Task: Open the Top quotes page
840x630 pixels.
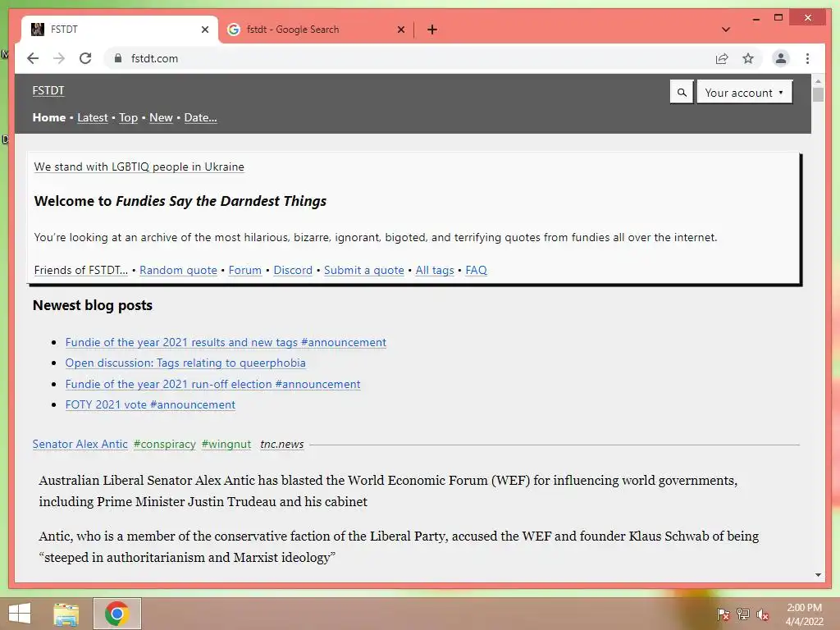Action: click(x=128, y=117)
